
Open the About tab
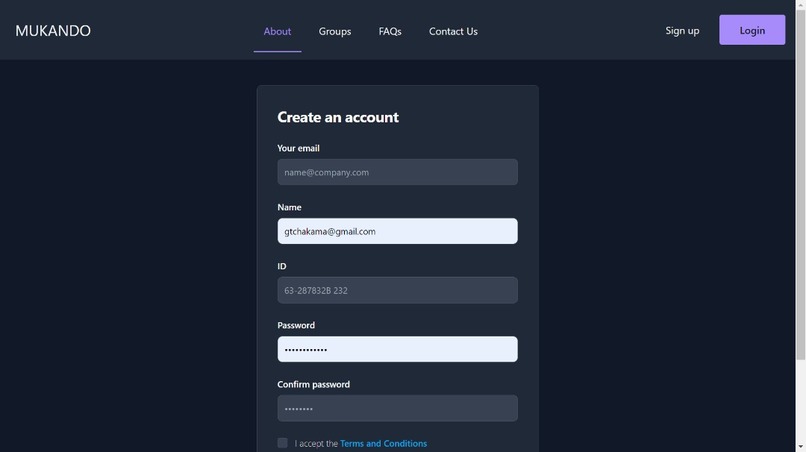point(277,31)
